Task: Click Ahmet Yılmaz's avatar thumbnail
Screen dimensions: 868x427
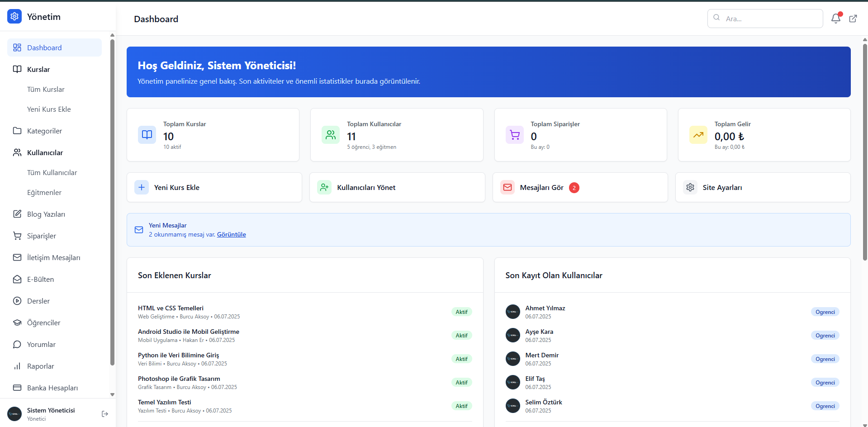Action: coord(512,312)
